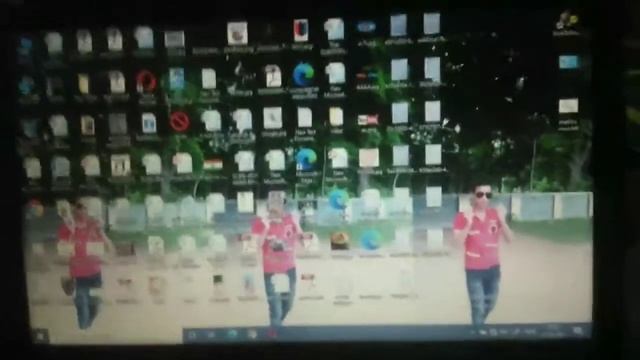Open the yellow-spotted icon in the top-right corner

coord(567,20)
